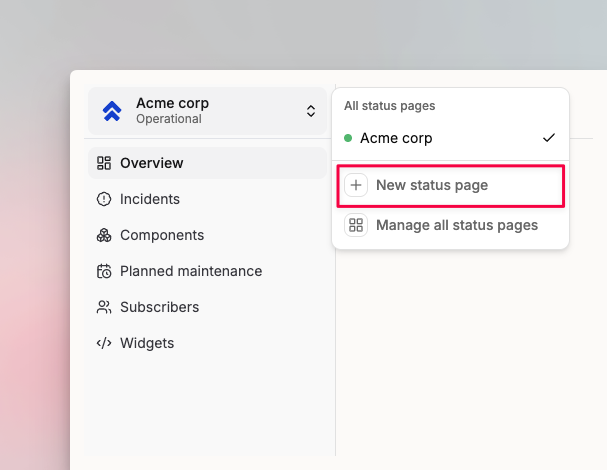The height and width of the screenshot is (470, 607).
Task: Choose New status page
Action: [451, 185]
